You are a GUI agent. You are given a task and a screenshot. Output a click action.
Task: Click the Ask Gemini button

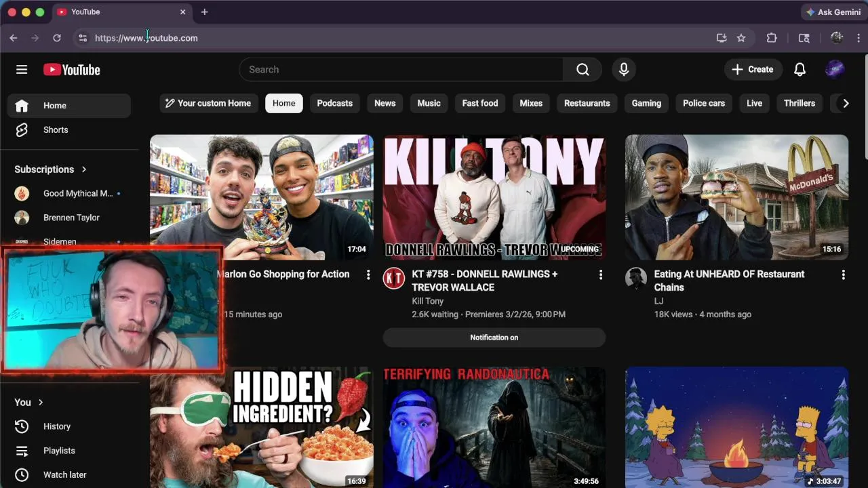tap(833, 12)
